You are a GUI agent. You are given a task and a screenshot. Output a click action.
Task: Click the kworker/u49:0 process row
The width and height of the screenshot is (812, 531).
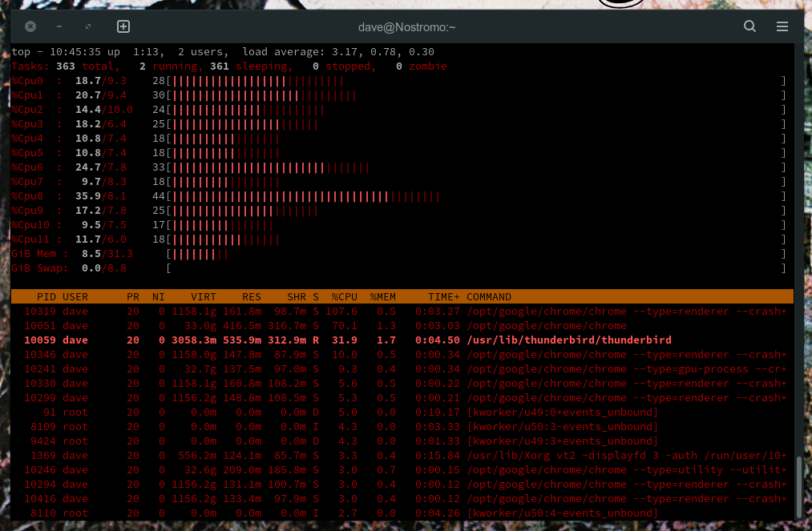(x=401, y=412)
